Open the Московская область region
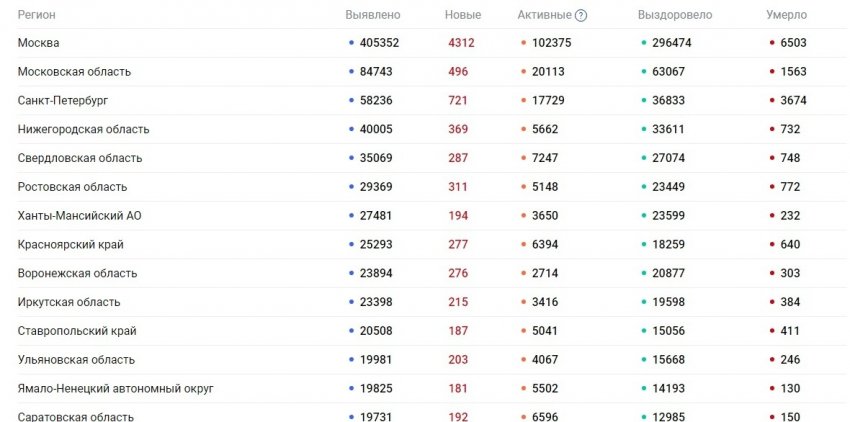Image resolution: width=850 pixels, height=422 pixels. (x=74, y=72)
